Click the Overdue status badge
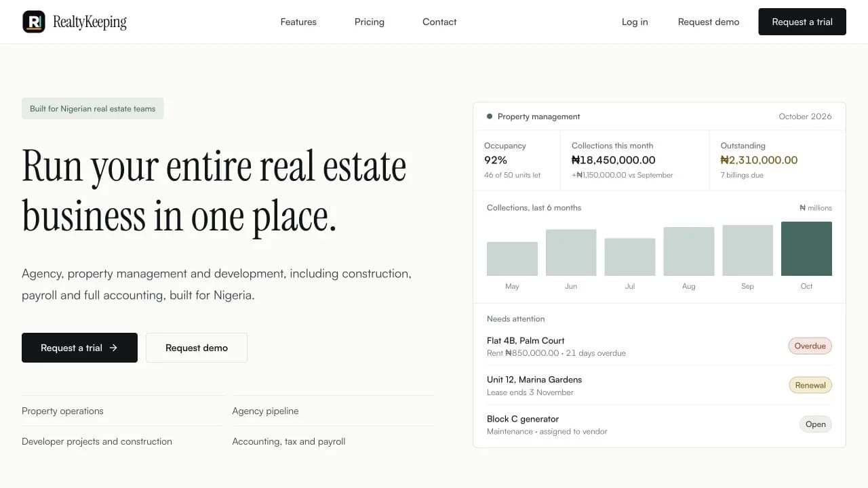Screen dimensions: 868x488 (x=810, y=346)
